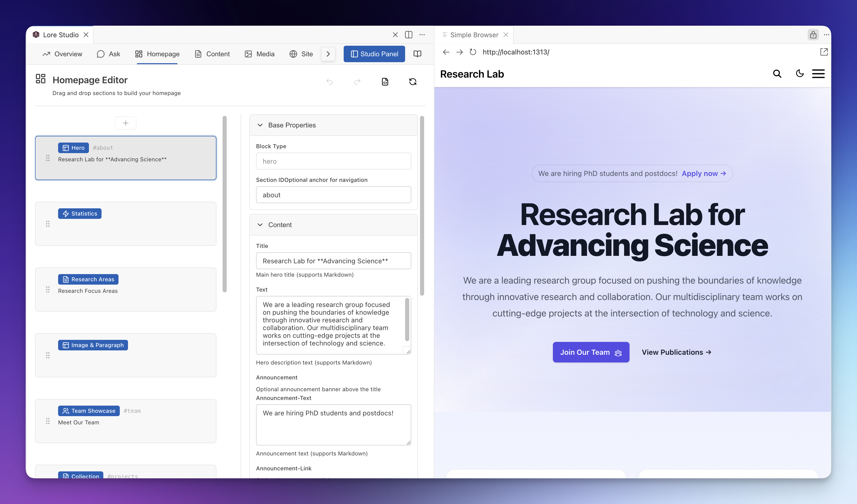Toggle dark mode moon icon on site
Viewport: 857px width, 504px height.
799,73
